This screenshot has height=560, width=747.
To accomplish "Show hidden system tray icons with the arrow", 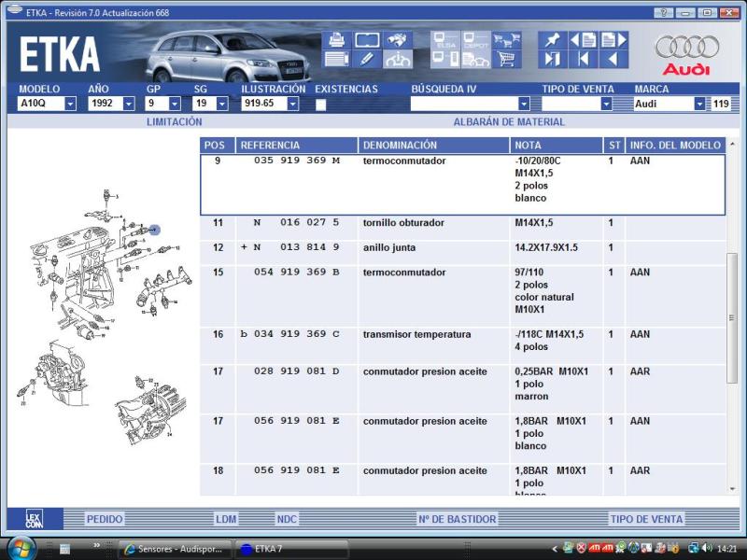I will [555, 549].
